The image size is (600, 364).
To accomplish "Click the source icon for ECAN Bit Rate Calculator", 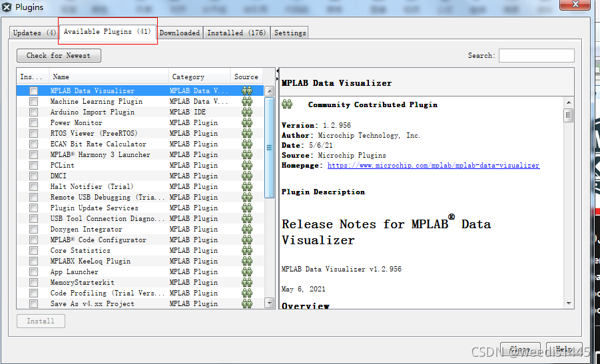I will (x=247, y=144).
